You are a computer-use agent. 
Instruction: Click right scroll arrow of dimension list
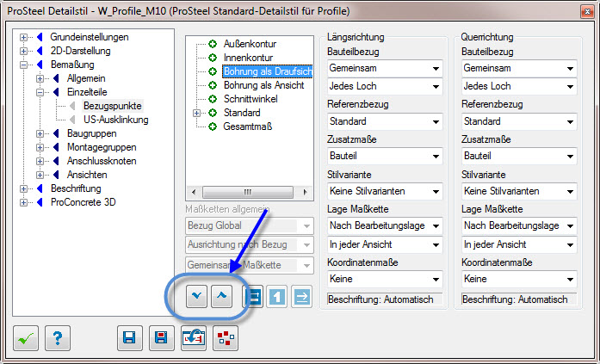click(305, 192)
